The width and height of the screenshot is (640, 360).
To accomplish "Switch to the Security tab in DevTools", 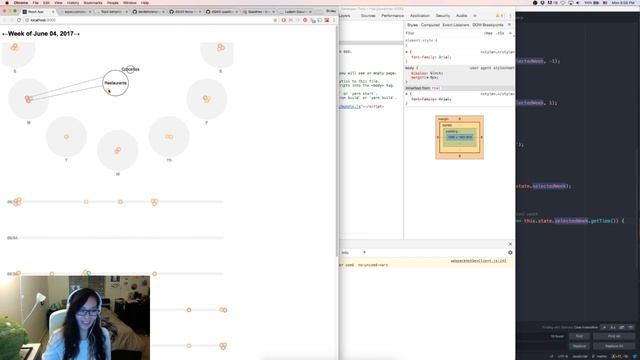I will click(443, 16).
